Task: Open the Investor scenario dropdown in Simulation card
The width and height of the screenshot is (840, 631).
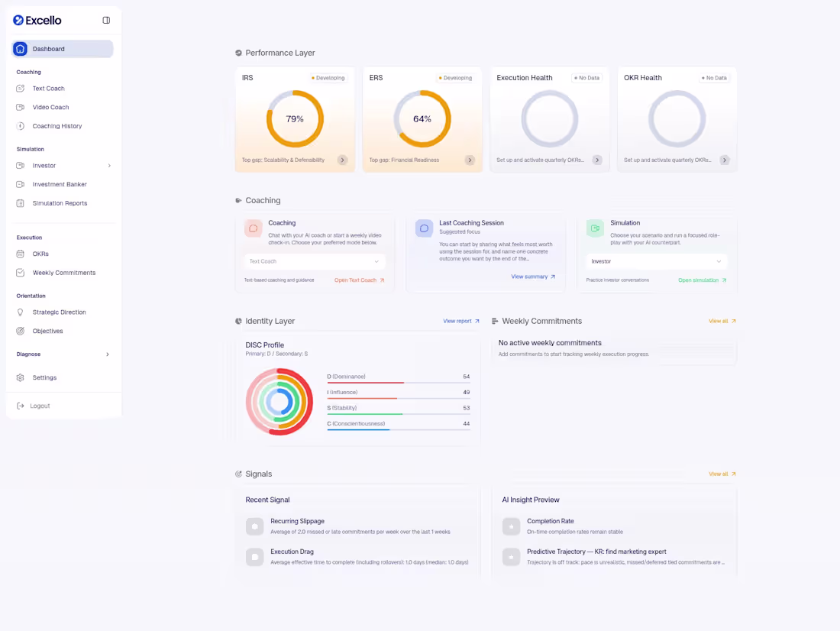Action: pyautogui.click(x=657, y=260)
